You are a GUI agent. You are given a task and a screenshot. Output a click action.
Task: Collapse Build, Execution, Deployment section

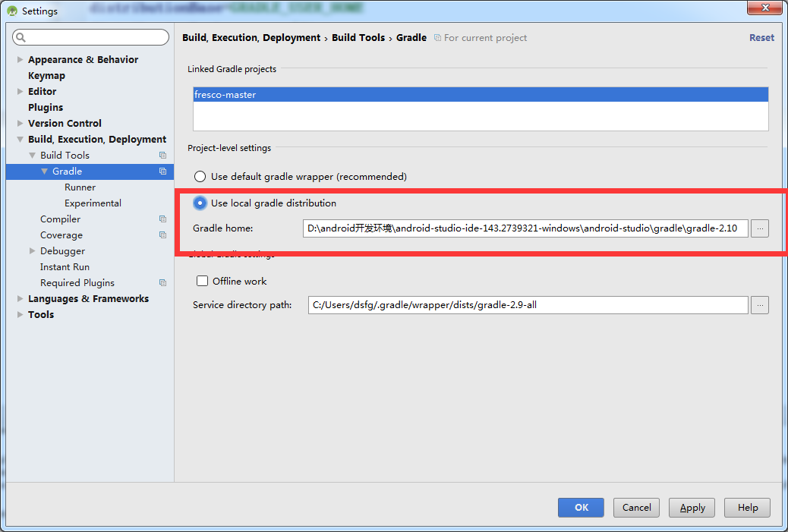point(20,139)
